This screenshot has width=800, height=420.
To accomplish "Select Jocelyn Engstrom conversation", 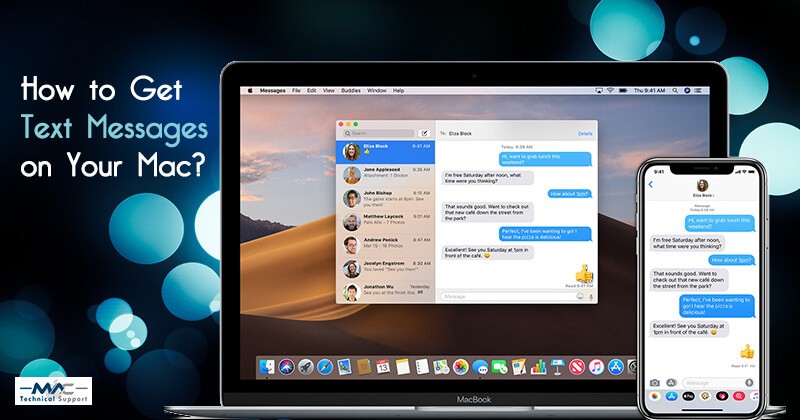I will [385, 269].
